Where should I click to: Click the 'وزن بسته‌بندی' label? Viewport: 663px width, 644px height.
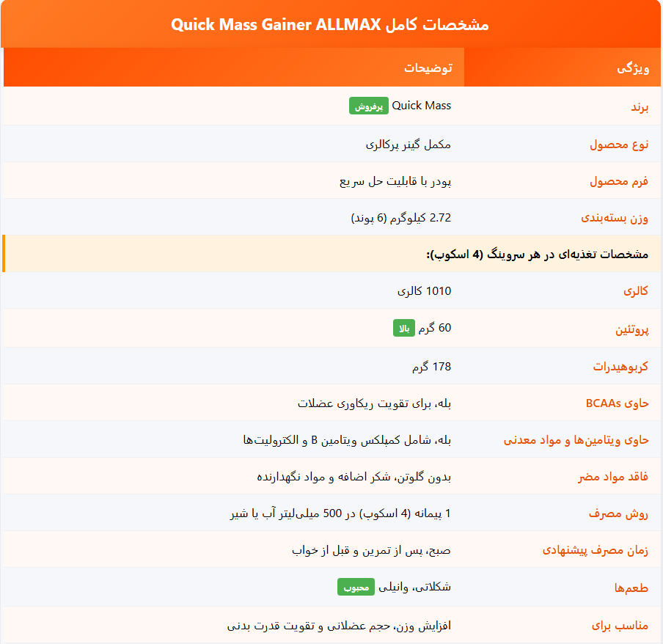tap(615, 218)
